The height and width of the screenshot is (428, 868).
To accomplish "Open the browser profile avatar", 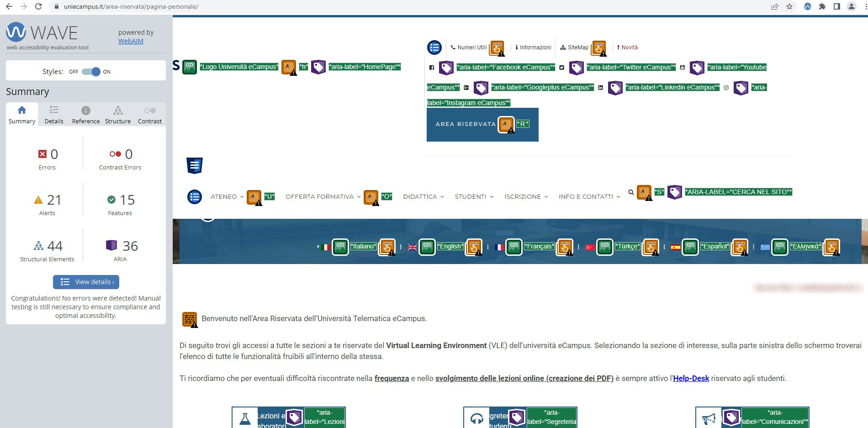I will coord(852,6).
